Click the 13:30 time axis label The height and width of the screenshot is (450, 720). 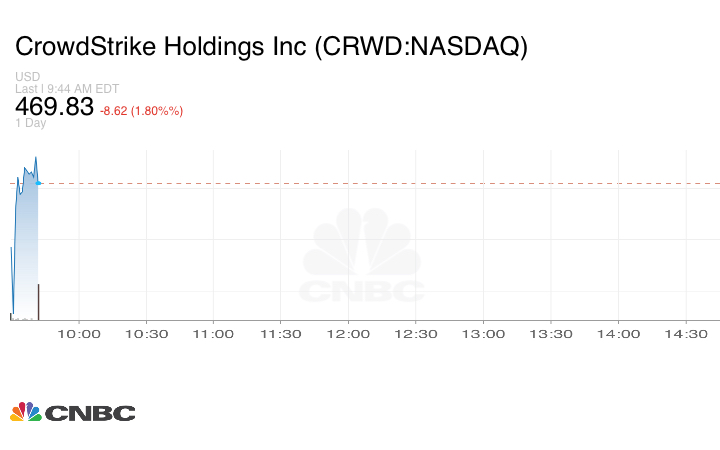[551, 334]
